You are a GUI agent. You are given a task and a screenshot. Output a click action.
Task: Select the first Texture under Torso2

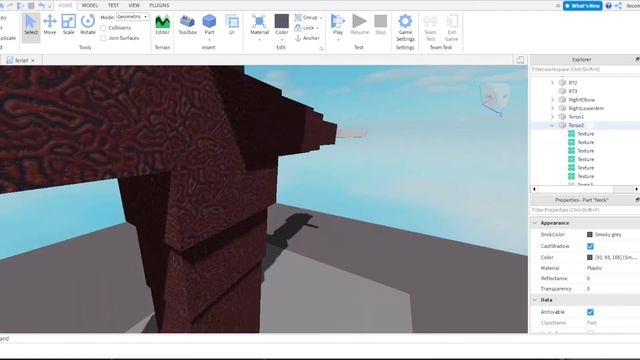(586, 134)
